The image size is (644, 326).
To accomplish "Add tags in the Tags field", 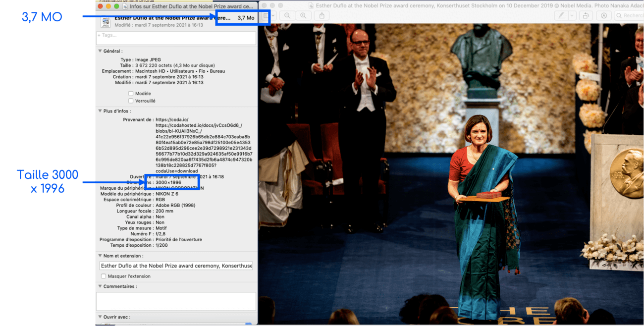I will [x=176, y=38].
